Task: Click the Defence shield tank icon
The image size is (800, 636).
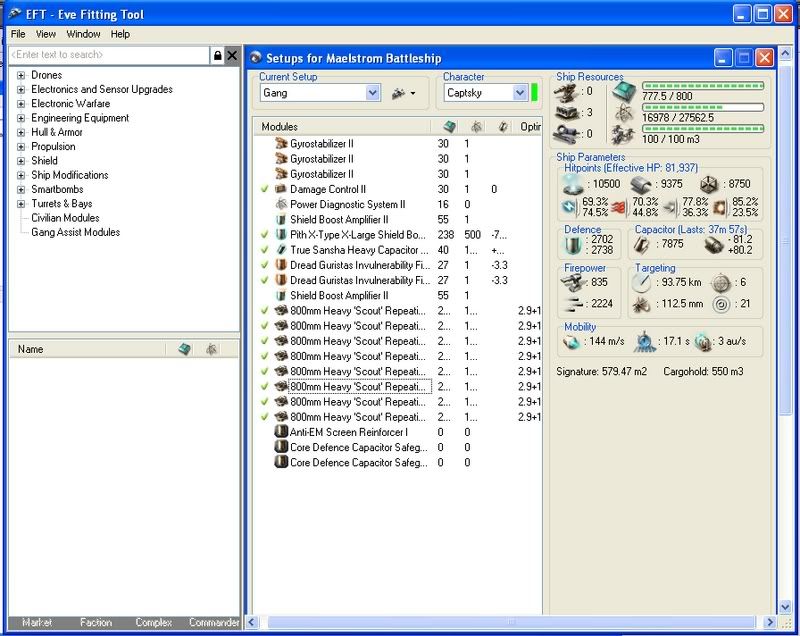Action: [x=574, y=245]
